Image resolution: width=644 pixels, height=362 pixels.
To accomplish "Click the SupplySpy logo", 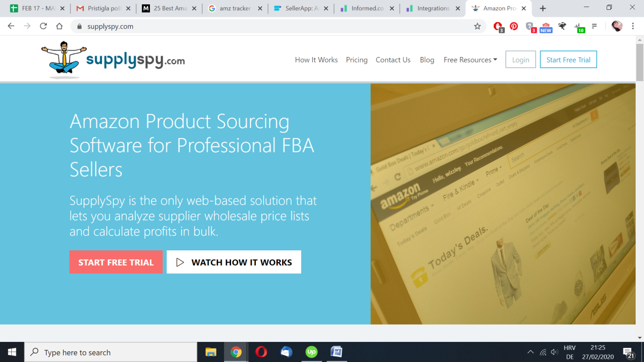I will (113, 60).
